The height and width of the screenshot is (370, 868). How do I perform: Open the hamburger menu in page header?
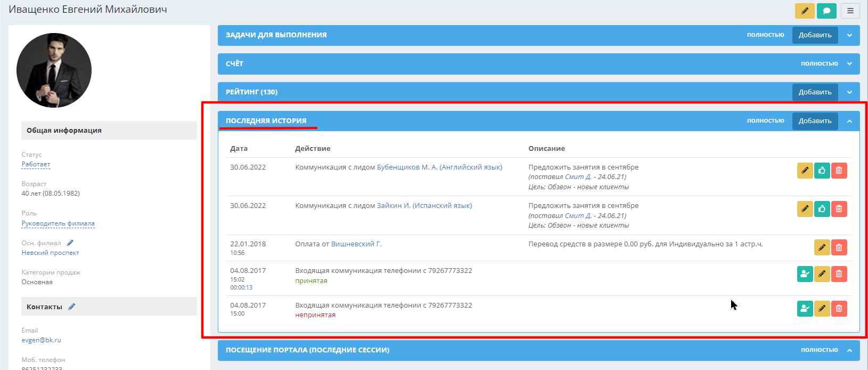tap(850, 11)
